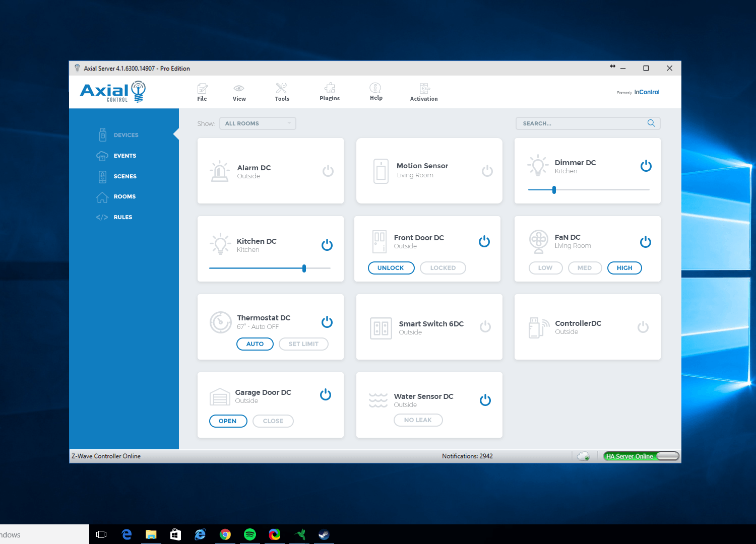Open the Activation menu
The width and height of the screenshot is (756, 544).
coord(424,92)
